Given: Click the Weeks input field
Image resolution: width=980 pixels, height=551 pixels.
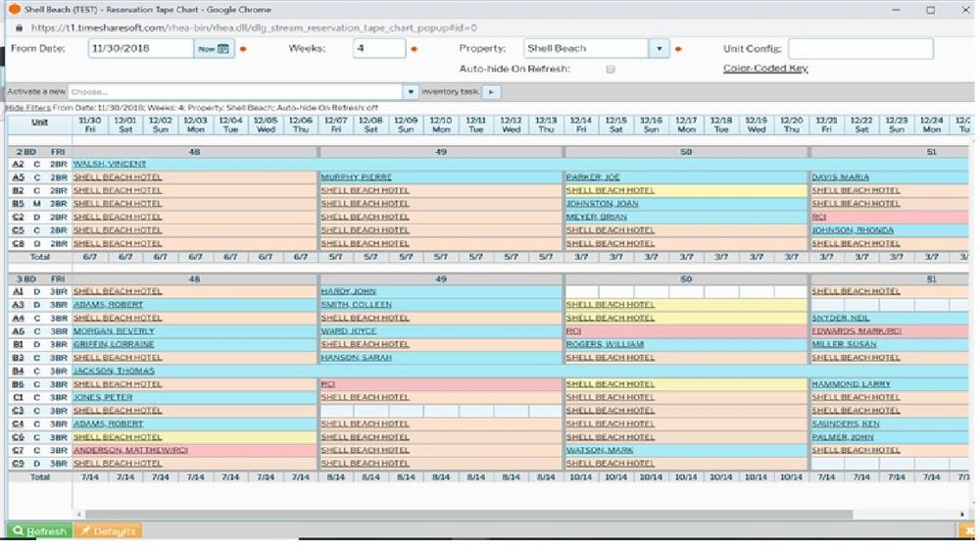Looking at the screenshot, I should point(378,49).
